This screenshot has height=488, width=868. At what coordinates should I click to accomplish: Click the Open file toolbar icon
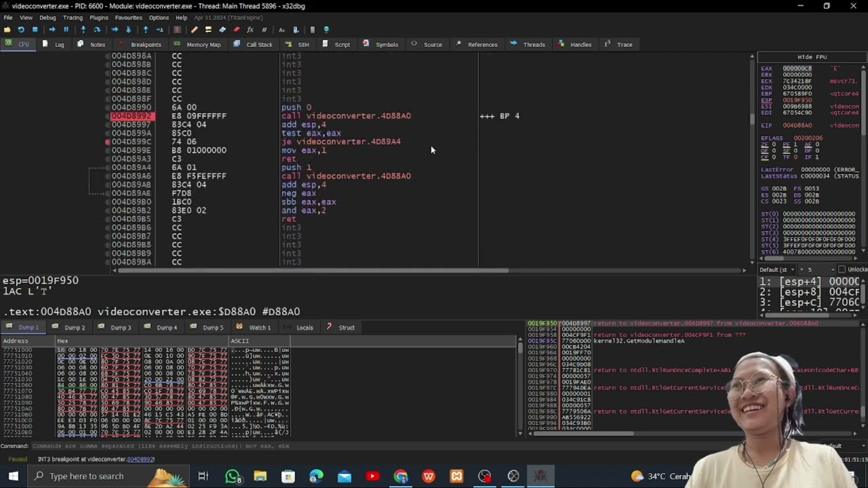coord(7,30)
